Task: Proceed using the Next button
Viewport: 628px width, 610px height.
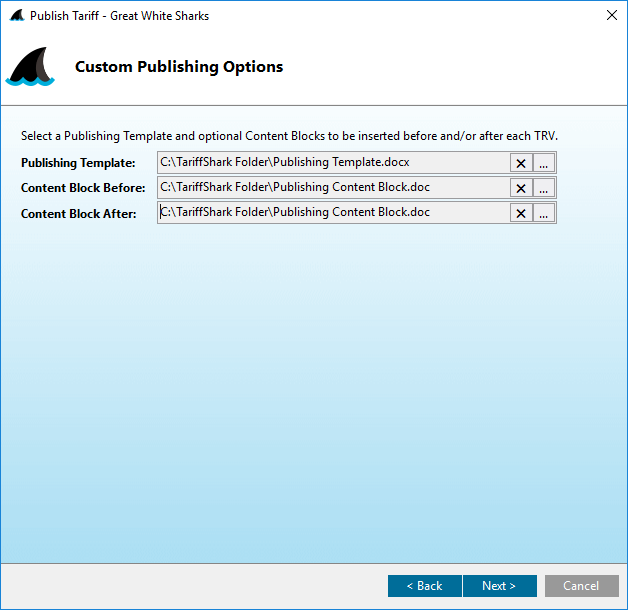Action: 499,586
